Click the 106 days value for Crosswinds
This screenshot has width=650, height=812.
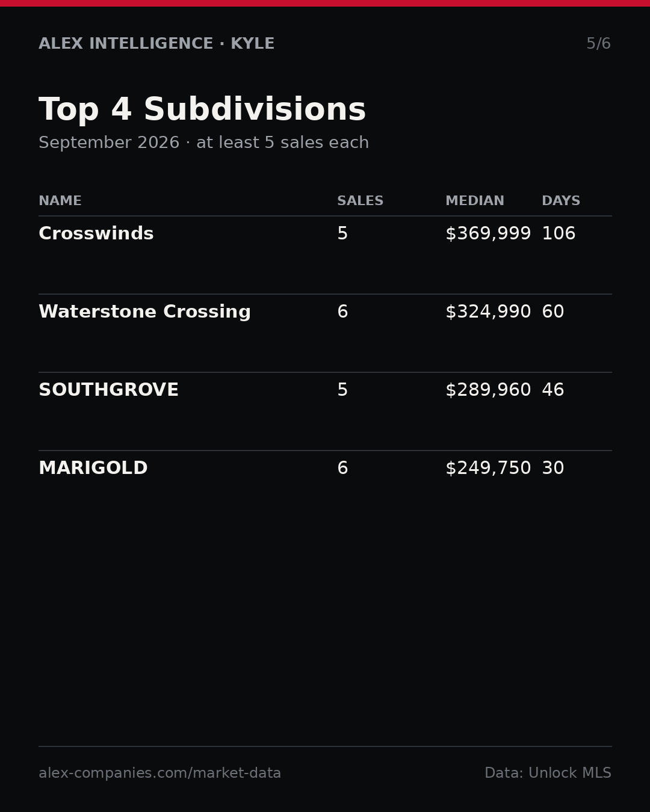[x=559, y=234]
